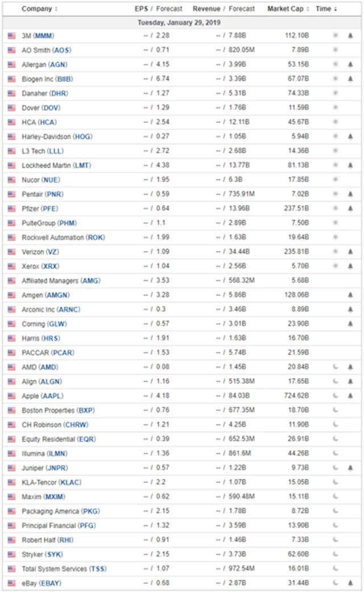Click the bell icon in Pfizer row
The image size is (364, 594).
[x=350, y=208]
